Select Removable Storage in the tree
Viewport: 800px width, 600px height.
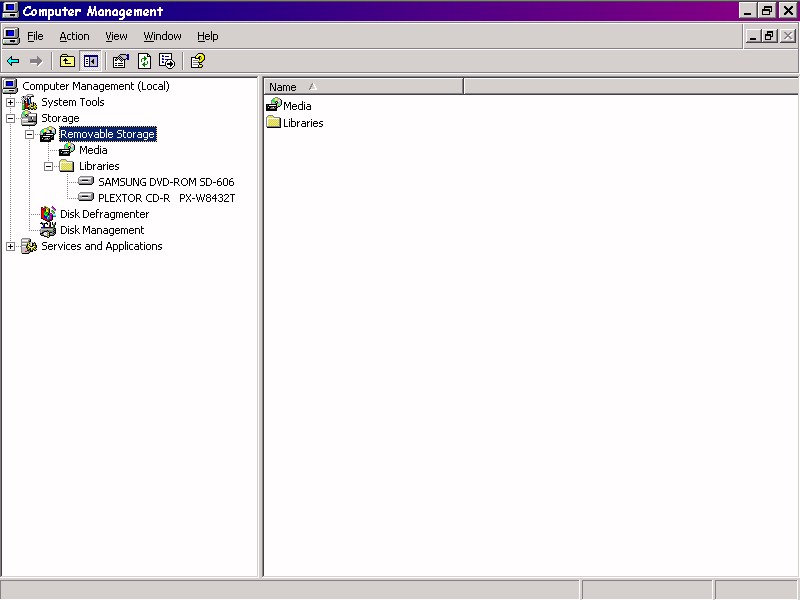(108, 134)
